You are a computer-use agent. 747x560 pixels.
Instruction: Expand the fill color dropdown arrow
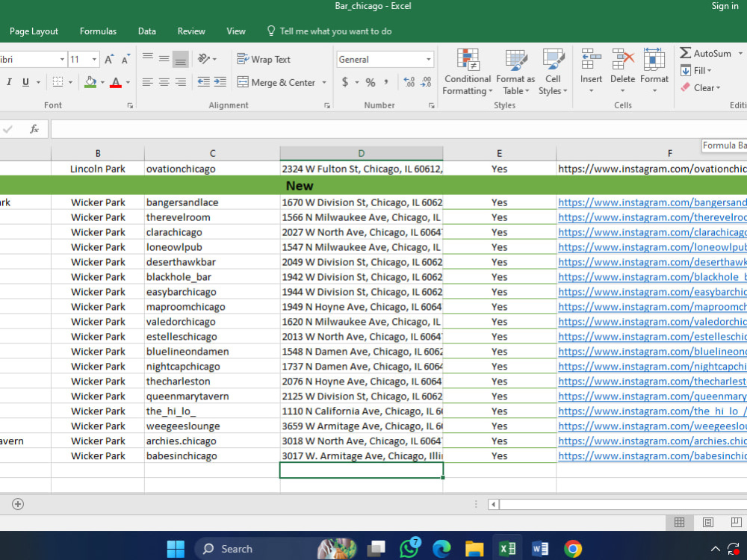(102, 82)
